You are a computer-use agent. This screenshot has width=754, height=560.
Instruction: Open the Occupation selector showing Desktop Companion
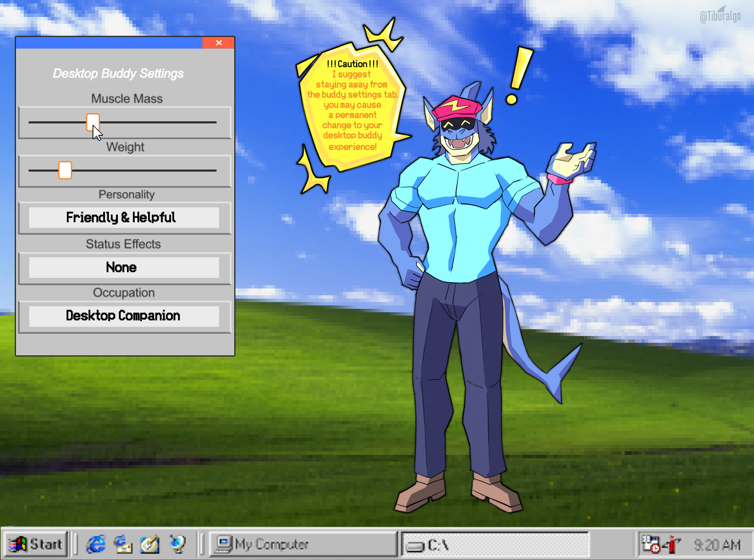[x=124, y=316]
